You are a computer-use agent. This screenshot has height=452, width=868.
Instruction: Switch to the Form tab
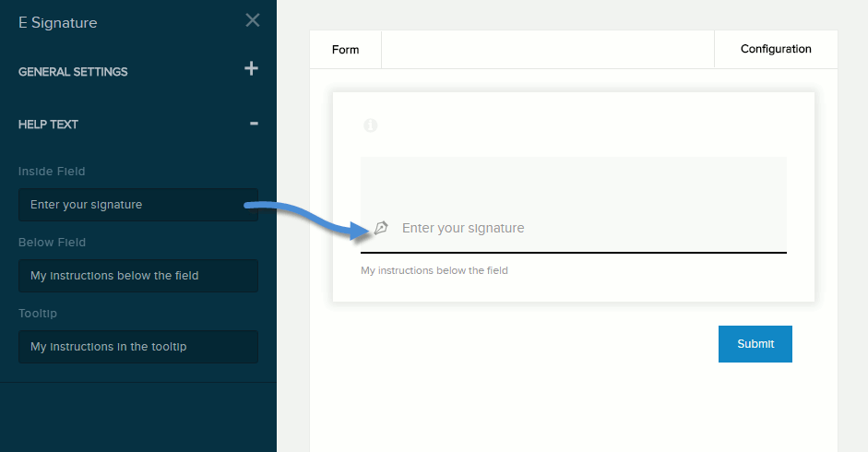point(345,50)
